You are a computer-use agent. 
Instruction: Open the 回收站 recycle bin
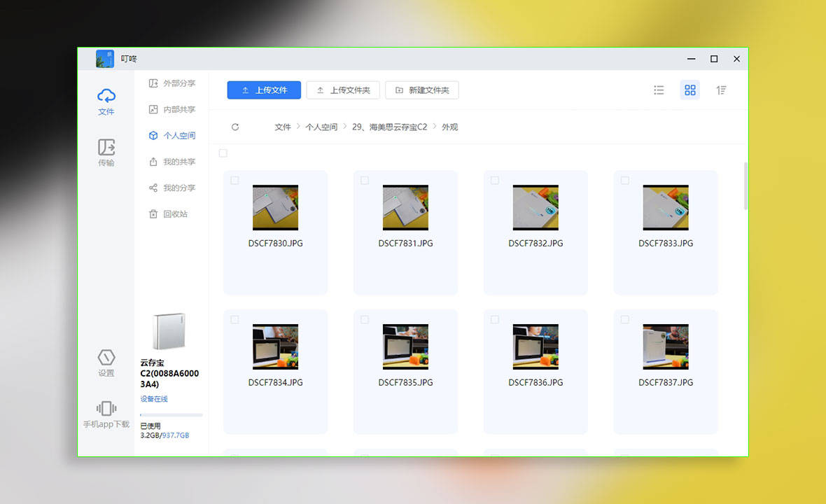171,213
